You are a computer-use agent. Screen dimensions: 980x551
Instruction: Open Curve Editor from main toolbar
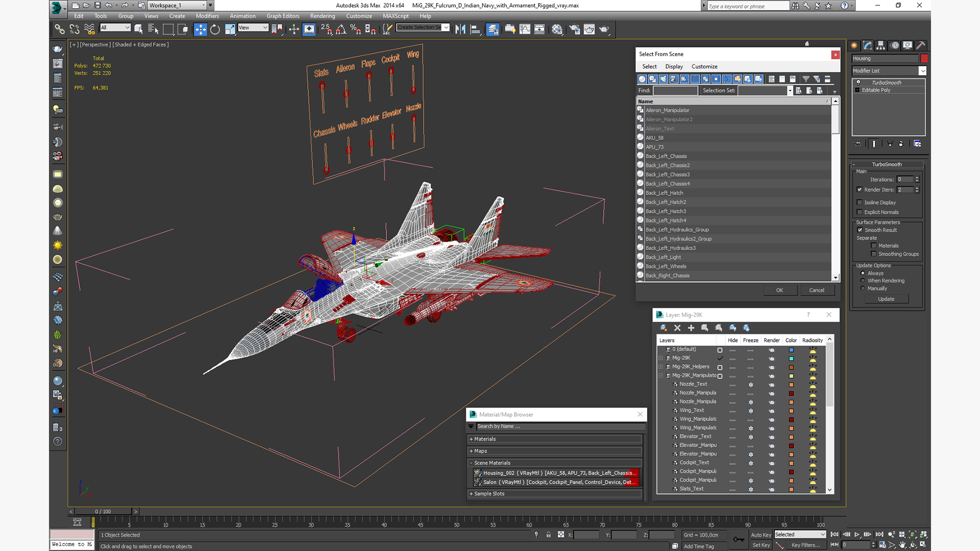(x=525, y=29)
